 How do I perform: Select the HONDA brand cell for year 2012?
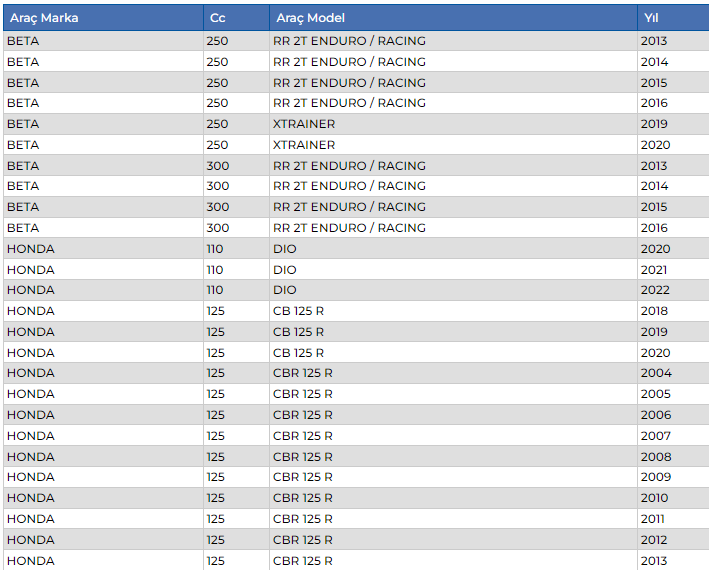click(x=31, y=540)
